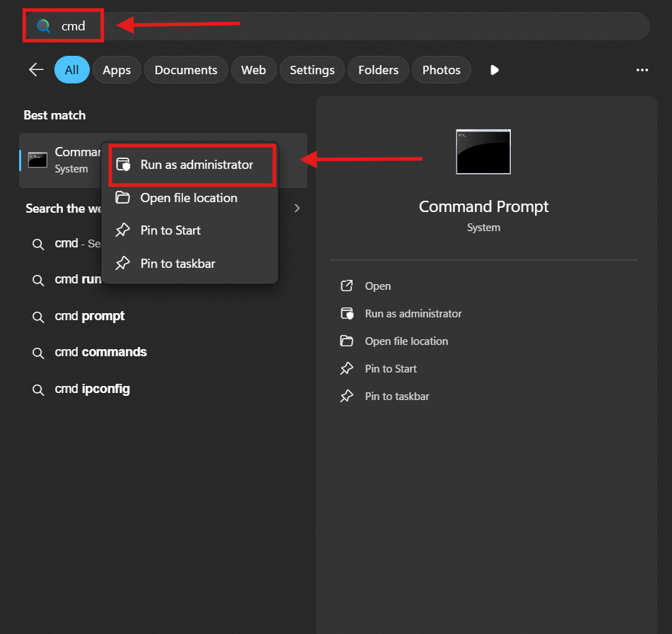The width and height of the screenshot is (672, 634).
Task: Click Open file location in preview pane
Action: [406, 341]
